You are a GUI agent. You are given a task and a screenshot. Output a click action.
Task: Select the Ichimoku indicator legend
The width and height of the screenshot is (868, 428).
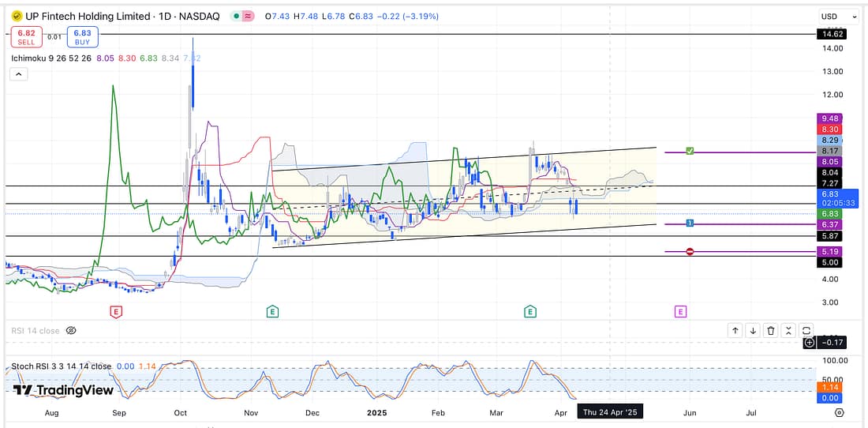point(32,58)
